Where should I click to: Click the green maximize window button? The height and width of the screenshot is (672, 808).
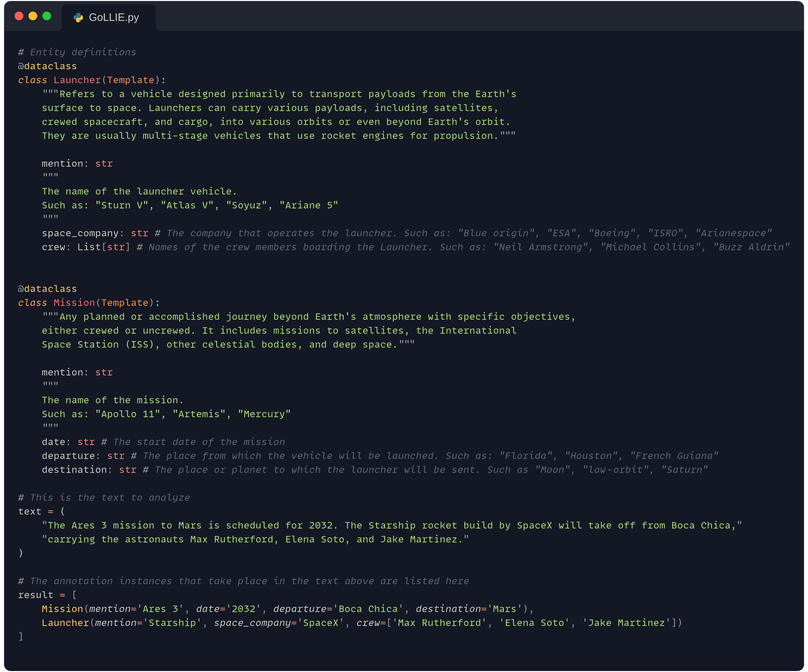pos(47,16)
